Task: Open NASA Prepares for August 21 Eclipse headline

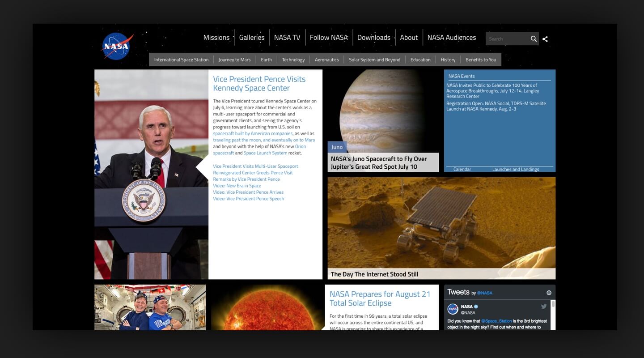Action: tap(380, 298)
